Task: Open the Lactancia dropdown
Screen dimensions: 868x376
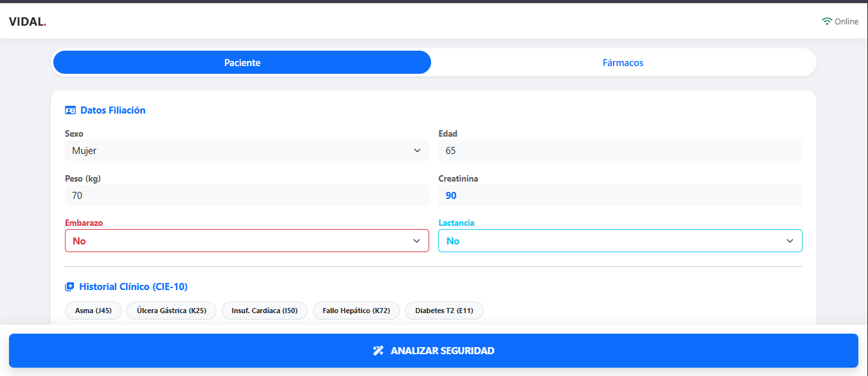Action: (x=620, y=241)
